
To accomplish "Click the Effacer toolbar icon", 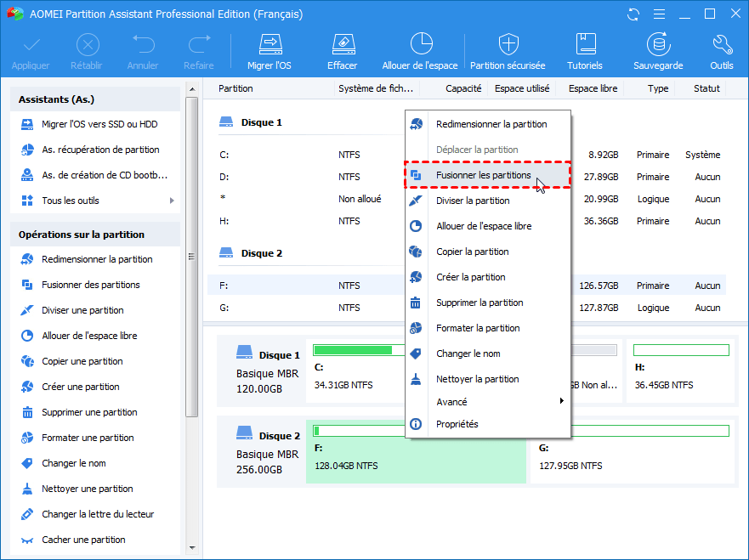I will click(343, 45).
